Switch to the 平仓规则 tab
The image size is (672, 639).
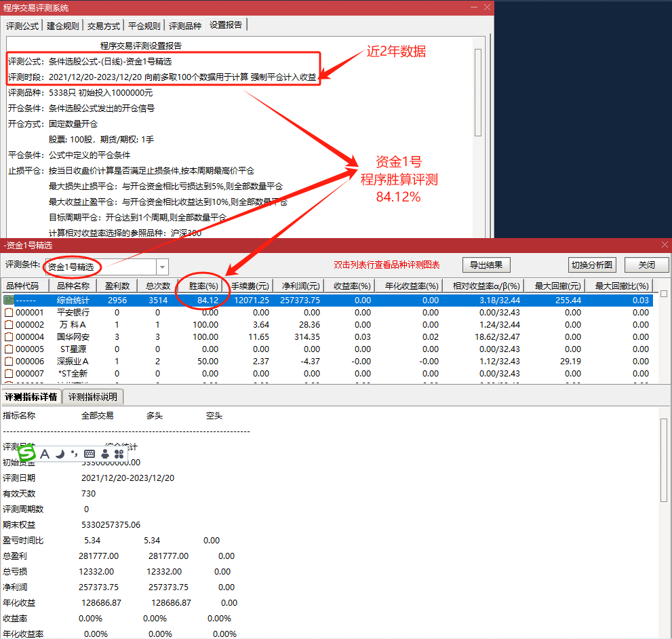coord(144,26)
